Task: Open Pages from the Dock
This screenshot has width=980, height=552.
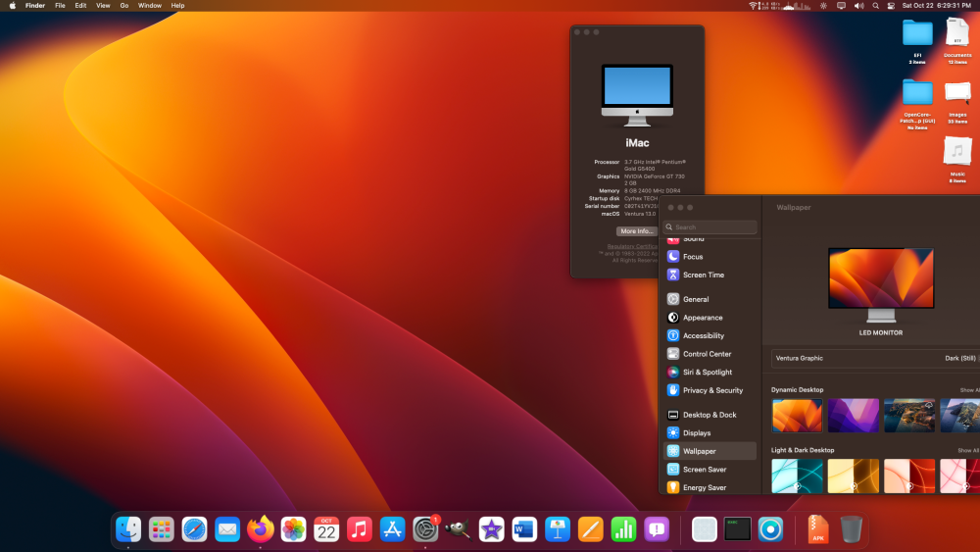Action: (591, 529)
